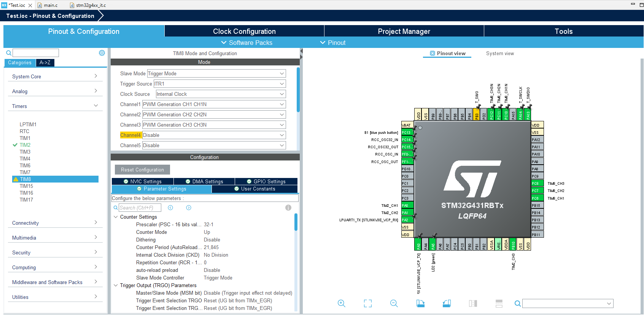Open the NVIC Settings tab
This screenshot has width=644, height=316.
143,181
